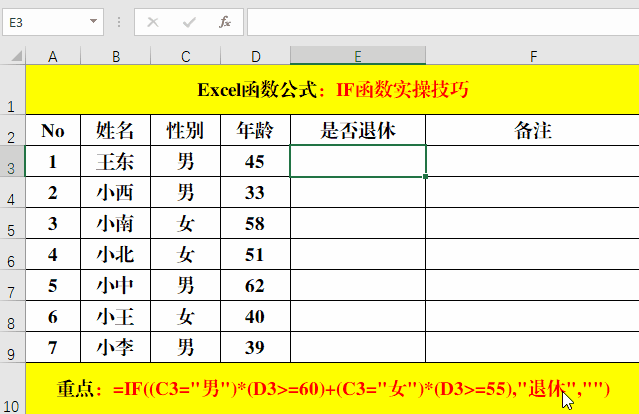Select column E header

[x=358, y=56]
